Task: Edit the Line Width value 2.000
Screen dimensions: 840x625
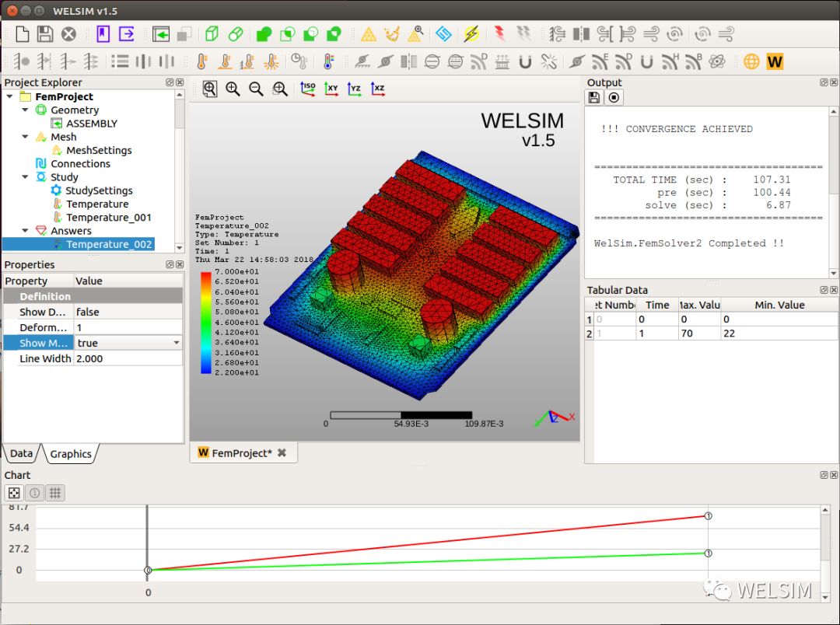Action: [x=128, y=358]
